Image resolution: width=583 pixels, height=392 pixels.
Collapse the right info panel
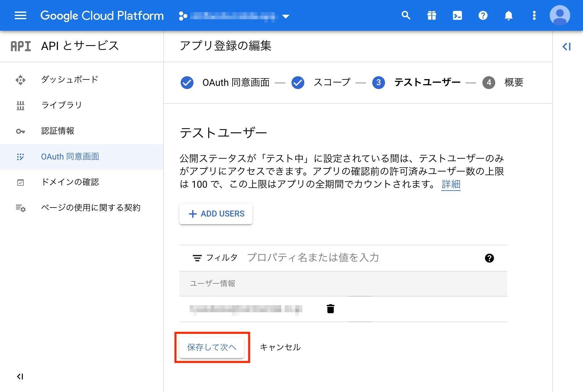pos(566,47)
